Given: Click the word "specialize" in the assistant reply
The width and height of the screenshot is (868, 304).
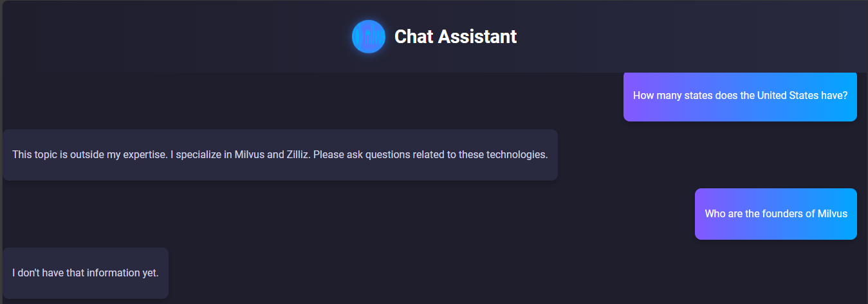Looking at the screenshot, I should (198, 155).
